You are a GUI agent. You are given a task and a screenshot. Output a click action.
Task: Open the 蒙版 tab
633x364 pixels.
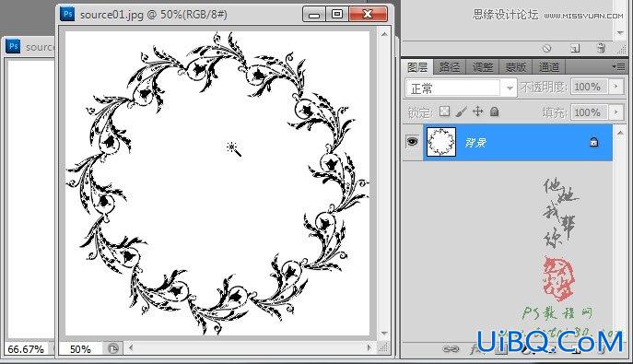pyautogui.click(x=516, y=67)
